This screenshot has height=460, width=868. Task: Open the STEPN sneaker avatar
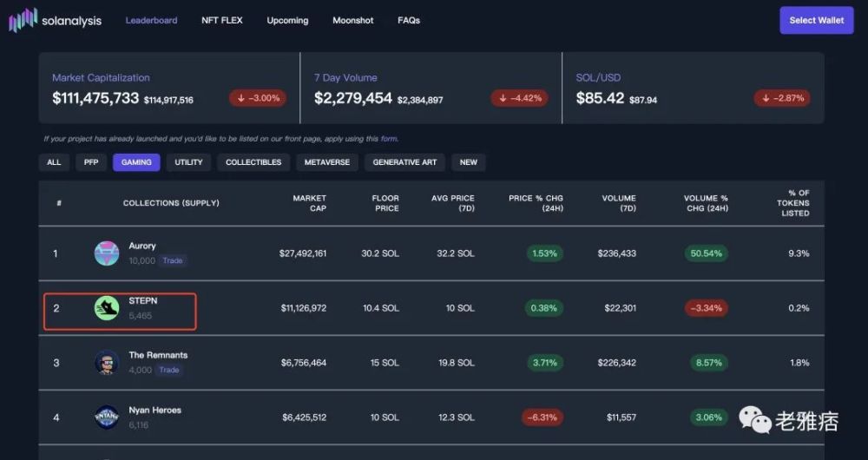pos(106,308)
